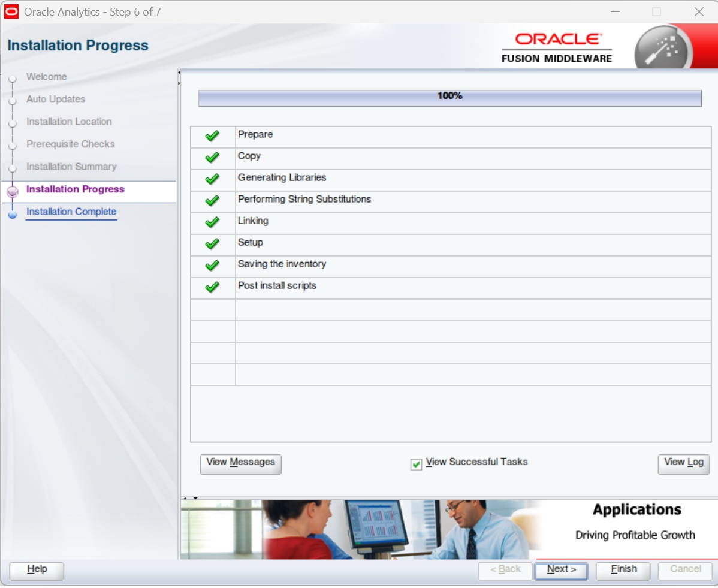Click the greyed-out Cancel button
Image resolution: width=718 pixels, height=588 pixels.
click(685, 571)
